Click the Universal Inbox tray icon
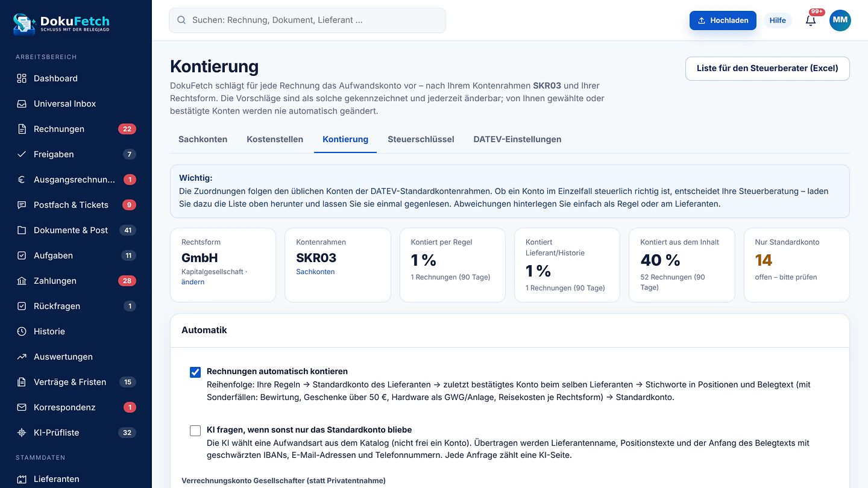Viewport: 868px width, 488px height. click(x=22, y=104)
